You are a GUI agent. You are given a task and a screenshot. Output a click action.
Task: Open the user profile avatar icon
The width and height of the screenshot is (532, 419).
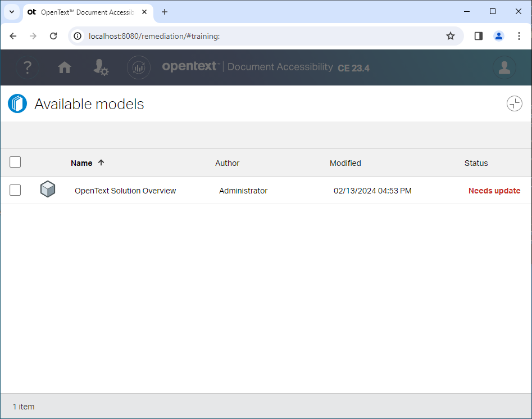pyautogui.click(x=504, y=67)
